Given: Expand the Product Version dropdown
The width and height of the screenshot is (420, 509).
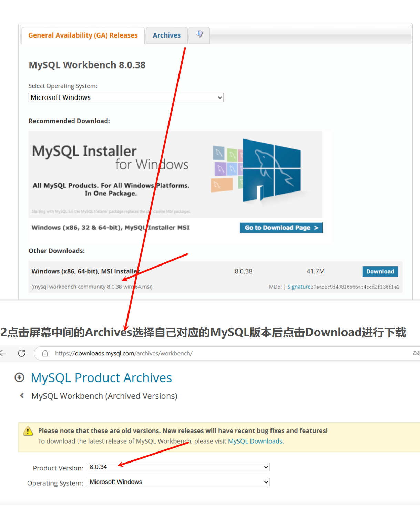Looking at the screenshot, I should tap(179, 467).
